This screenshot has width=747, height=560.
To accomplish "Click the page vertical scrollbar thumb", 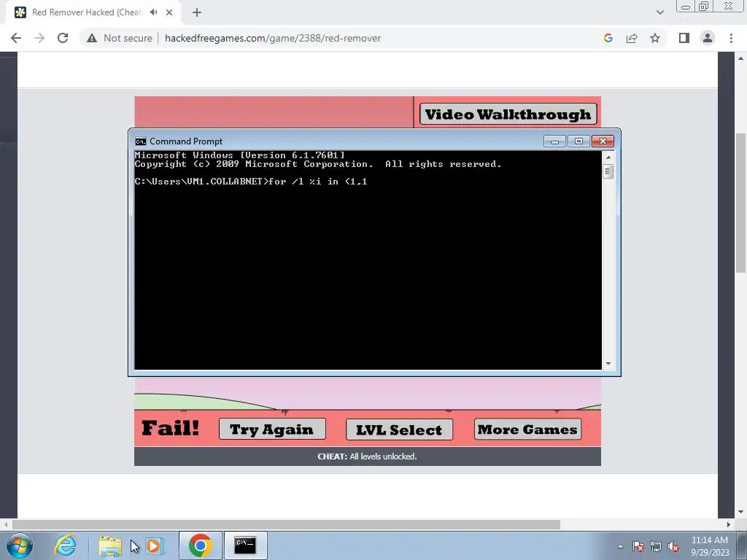I will coord(740,203).
